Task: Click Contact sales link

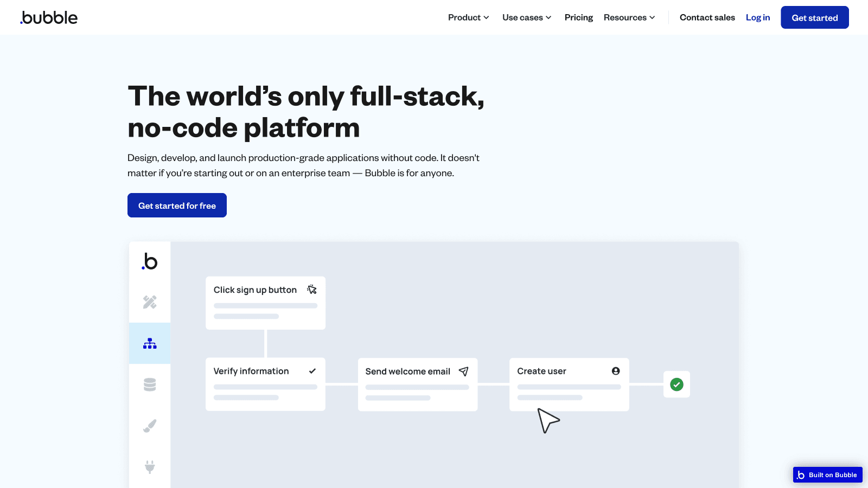Action: pos(707,17)
